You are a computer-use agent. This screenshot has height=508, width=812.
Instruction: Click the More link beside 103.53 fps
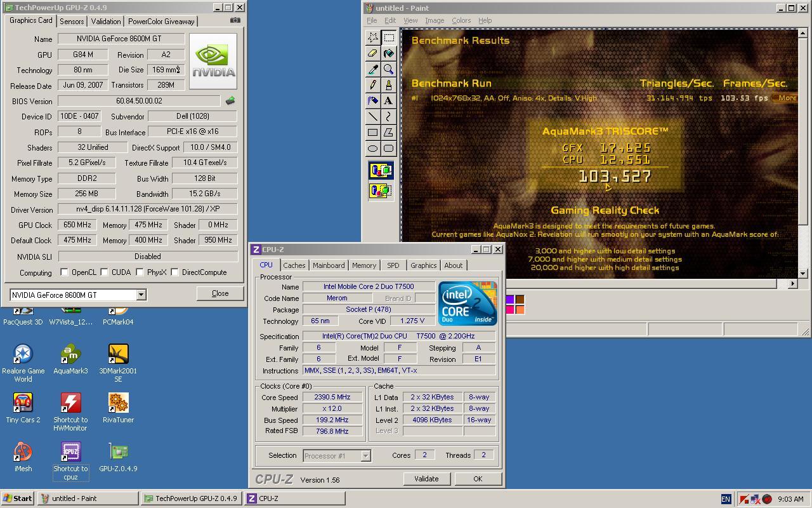tap(787, 98)
